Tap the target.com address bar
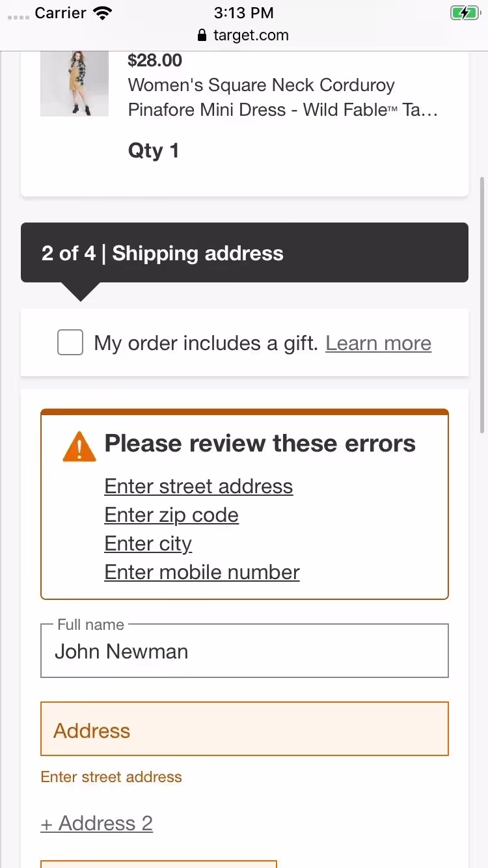The height and width of the screenshot is (868, 488). (244, 35)
